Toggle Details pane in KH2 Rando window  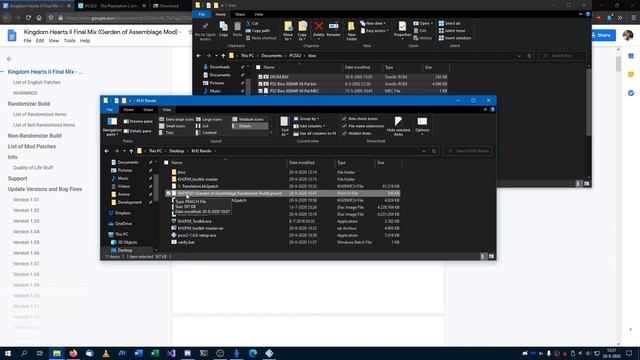click(x=137, y=131)
